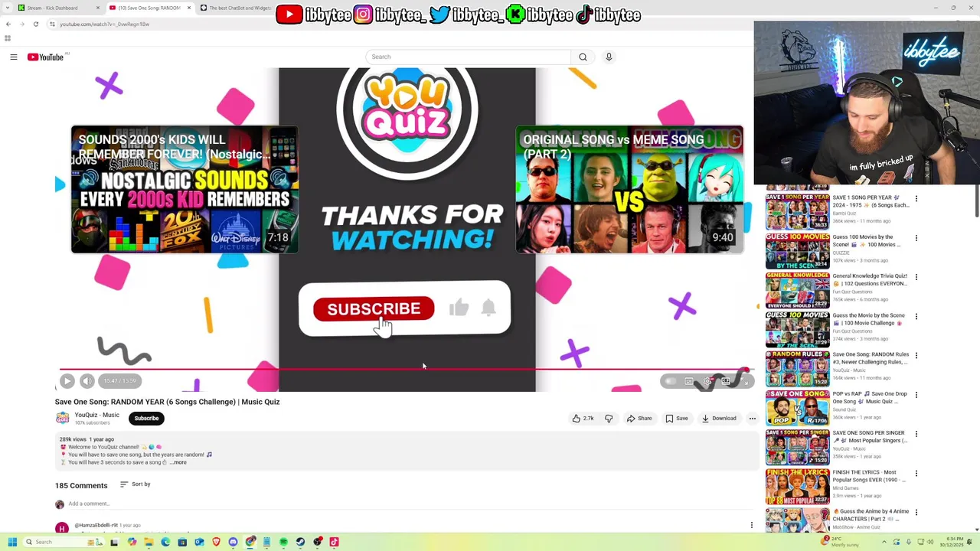Screen dimensions: 980x551
Task: Open options for Guess 100 Movies by Scene
Action: 916,238
